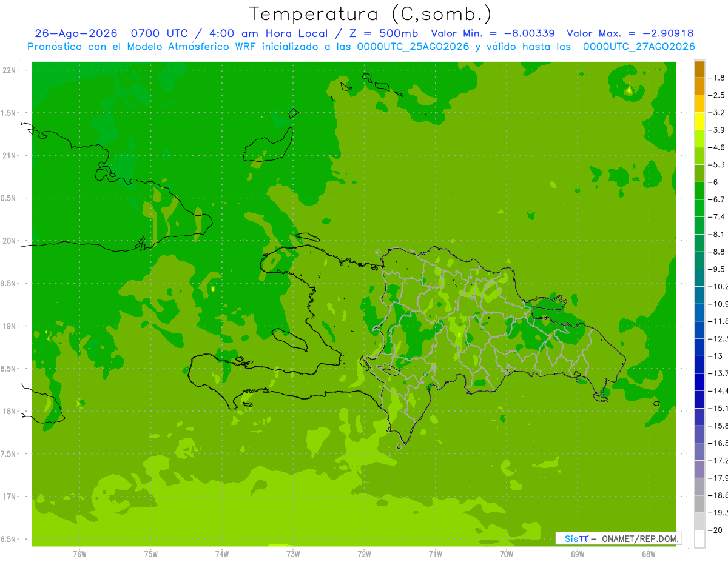Click the "75W" longitude label
The height and width of the screenshot is (562, 728).
point(150,554)
